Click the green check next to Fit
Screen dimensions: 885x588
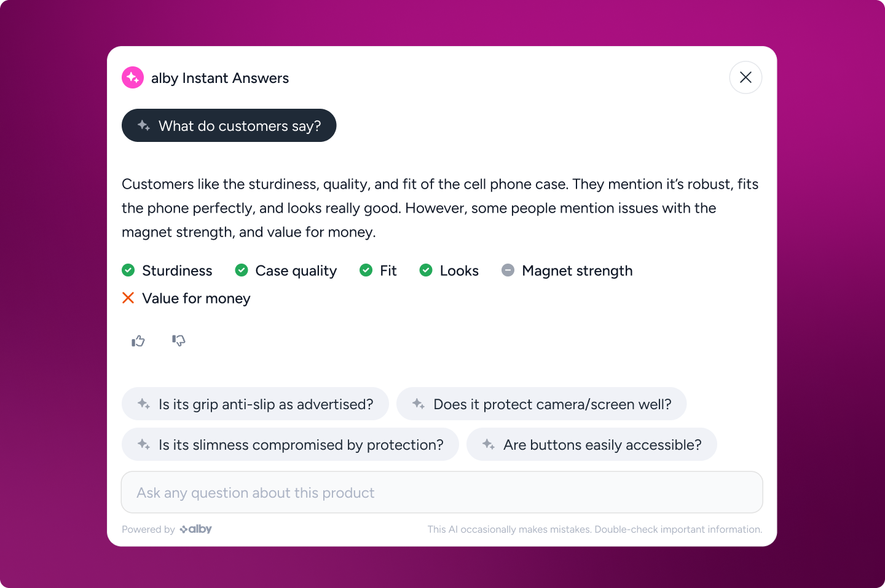coord(366,270)
